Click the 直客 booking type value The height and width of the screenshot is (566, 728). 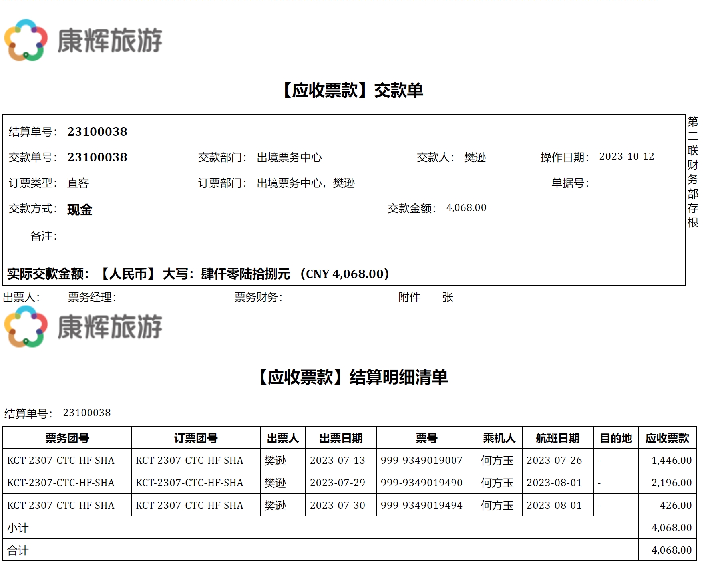click(78, 183)
